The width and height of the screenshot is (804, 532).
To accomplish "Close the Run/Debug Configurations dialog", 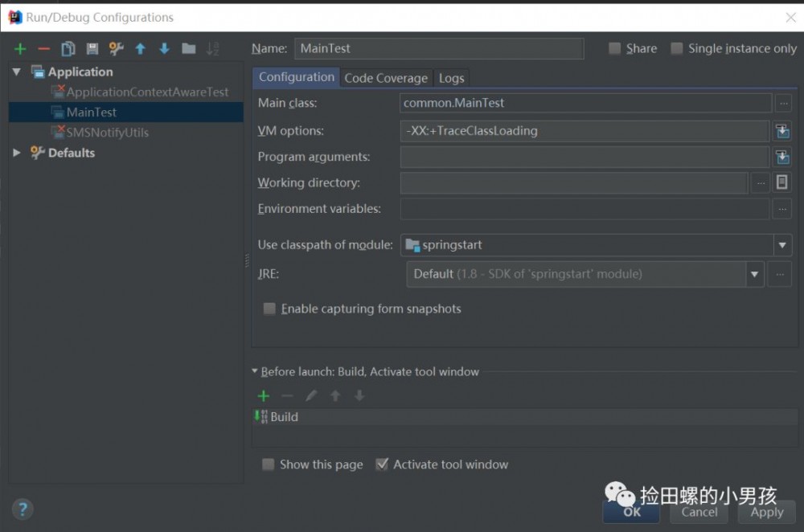I will click(790, 18).
